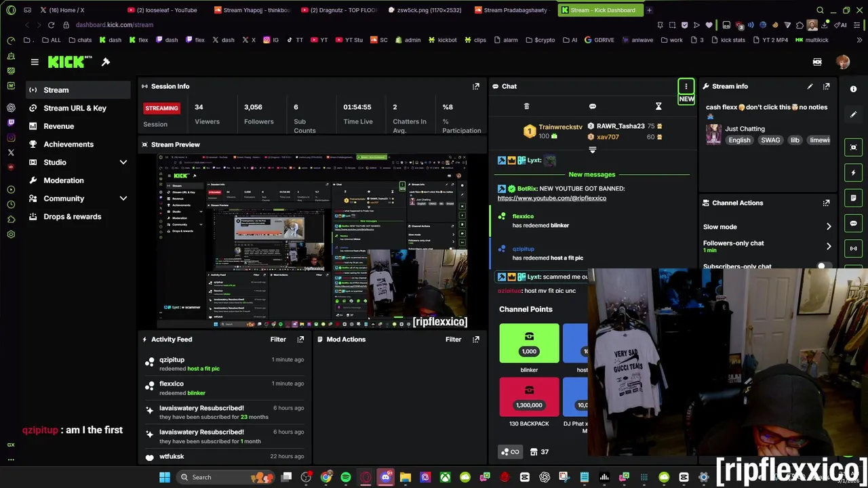The image size is (868, 488).
Task: Pop out the Stream info panel
Action: pos(826,86)
